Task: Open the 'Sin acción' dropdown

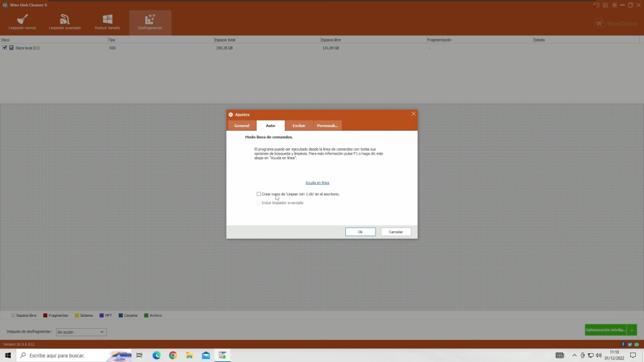Action: [x=80, y=332]
